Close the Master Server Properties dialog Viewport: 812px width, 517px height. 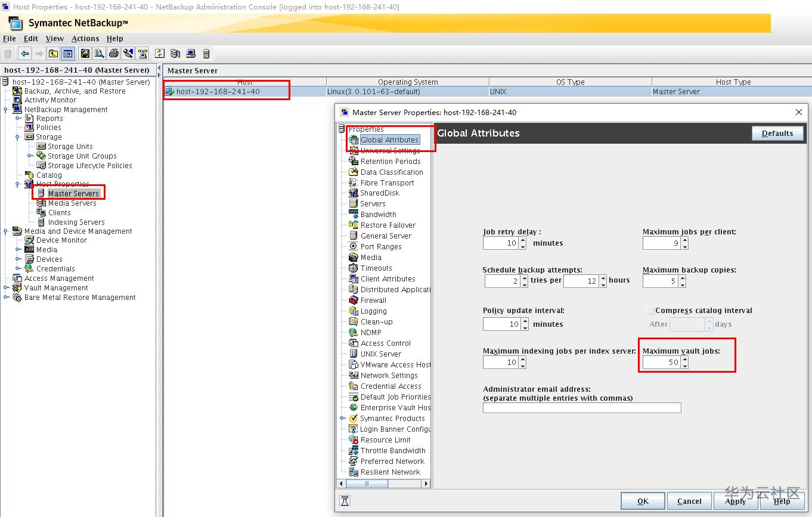pyautogui.click(x=799, y=112)
